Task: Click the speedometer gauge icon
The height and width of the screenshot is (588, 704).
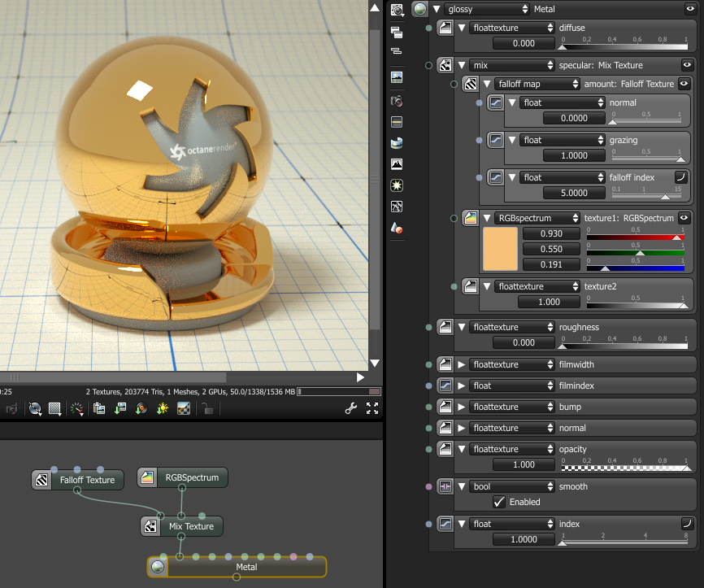Action: [x=76, y=409]
